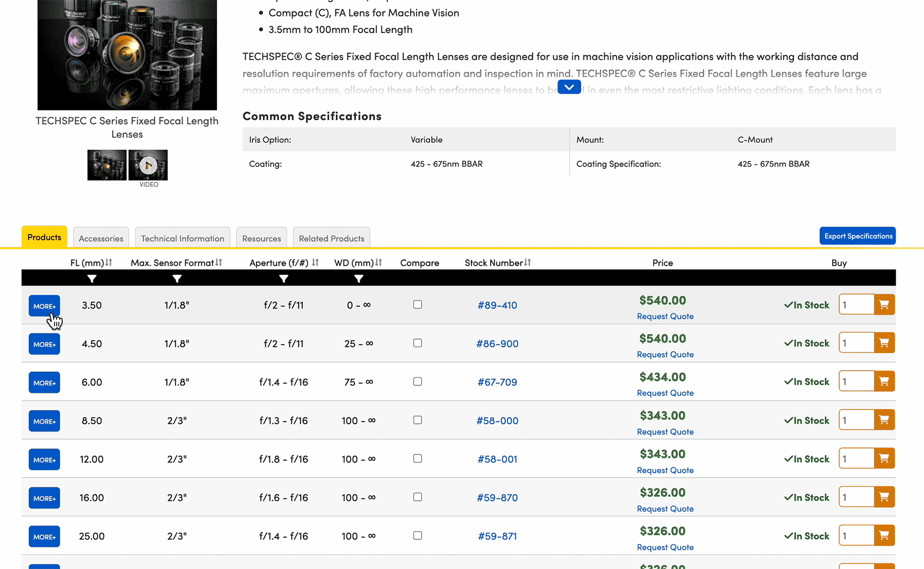The height and width of the screenshot is (569, 924).
Task: Sort by Stock Number arrows
Action: point(528,263)
